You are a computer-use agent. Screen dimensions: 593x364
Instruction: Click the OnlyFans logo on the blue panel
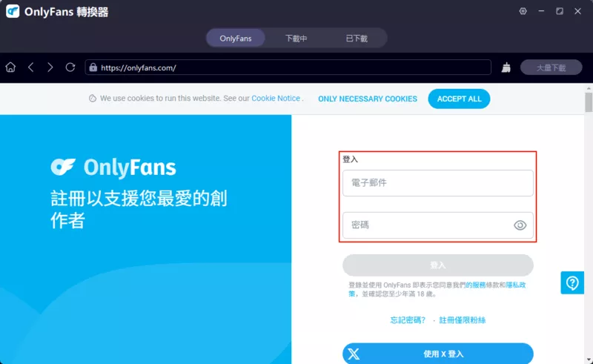(x=113, y=168)
